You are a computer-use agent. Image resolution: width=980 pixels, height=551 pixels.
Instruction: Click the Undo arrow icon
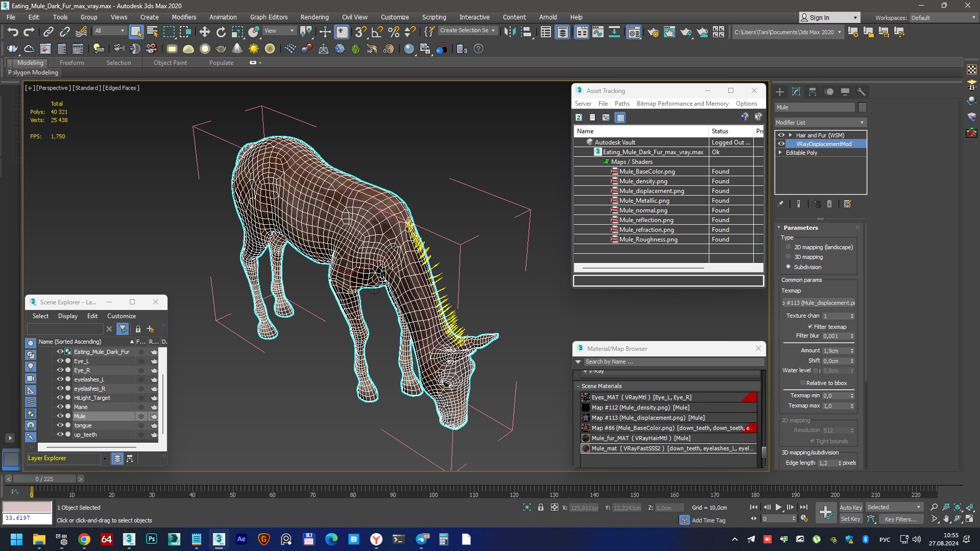coord(12,32)
